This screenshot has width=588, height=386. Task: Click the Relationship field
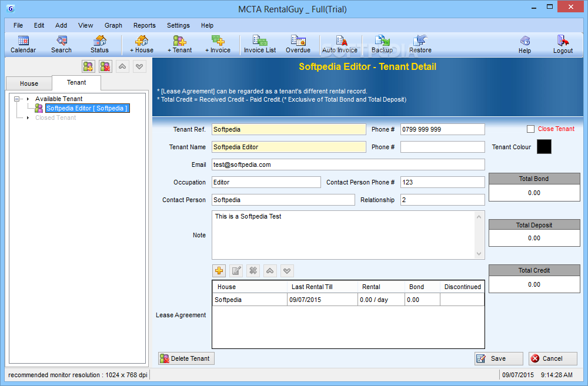(x=443, y=200)
